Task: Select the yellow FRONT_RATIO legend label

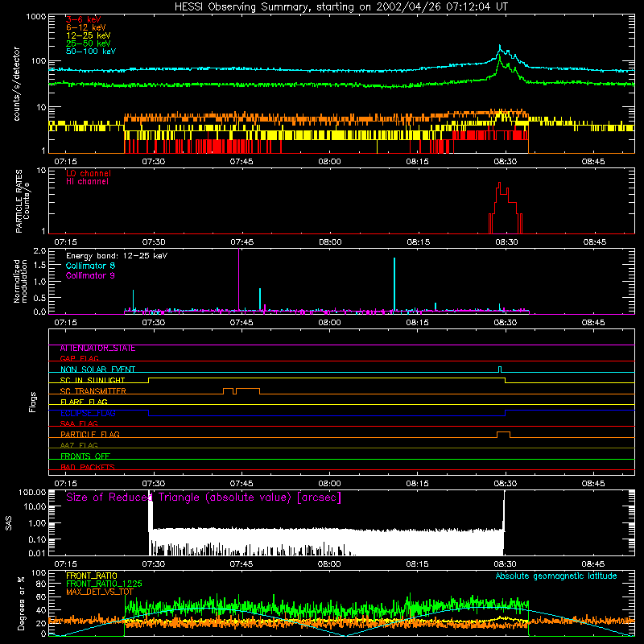Action: [92, 576]
